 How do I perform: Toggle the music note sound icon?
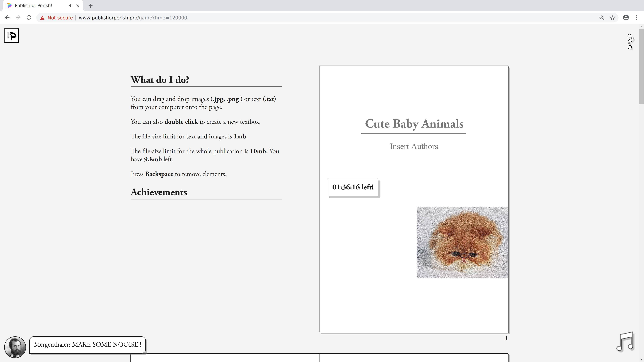(625, 342)
